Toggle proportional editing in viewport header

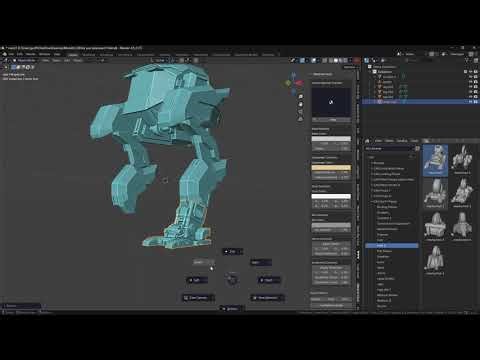pyautogui.click(x=196, y=60)
